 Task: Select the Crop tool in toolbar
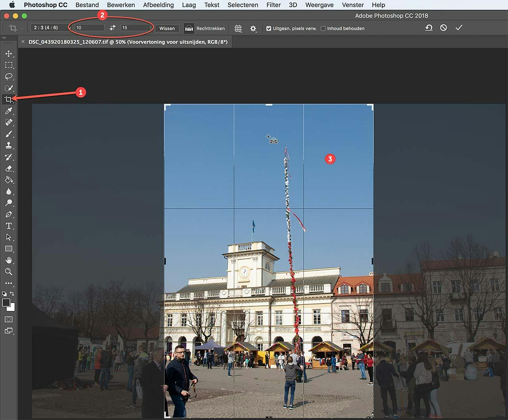point(9,100)
